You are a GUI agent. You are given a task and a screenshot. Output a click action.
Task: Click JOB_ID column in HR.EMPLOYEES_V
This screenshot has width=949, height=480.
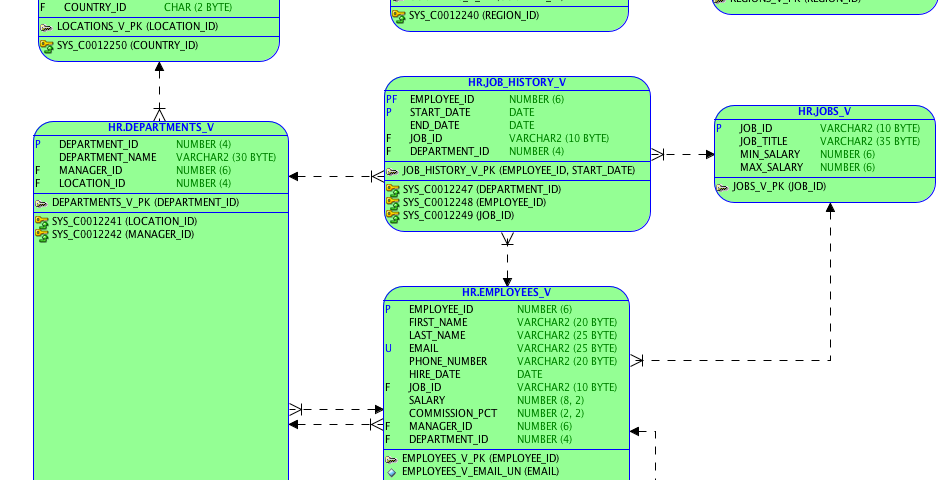pyautogui.click(x=425, y=387)
